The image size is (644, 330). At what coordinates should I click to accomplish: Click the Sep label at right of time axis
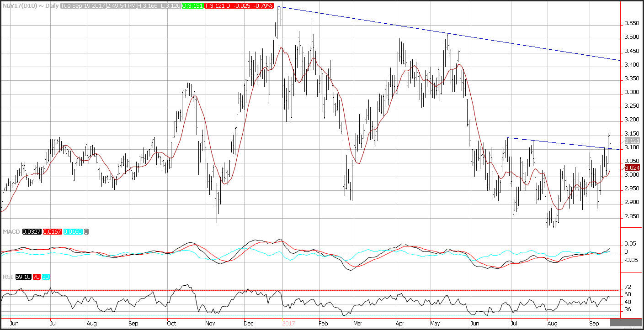pos(595,324)
